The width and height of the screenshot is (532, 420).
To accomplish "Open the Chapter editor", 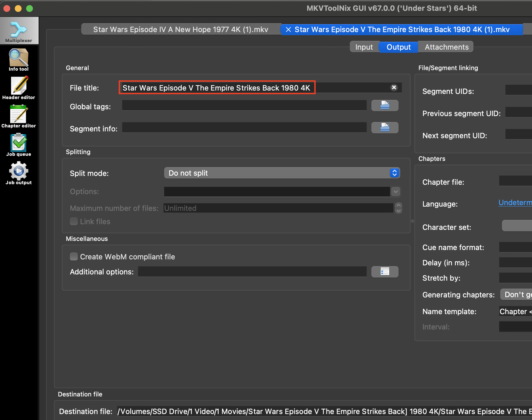I will (x=19, y=116).
